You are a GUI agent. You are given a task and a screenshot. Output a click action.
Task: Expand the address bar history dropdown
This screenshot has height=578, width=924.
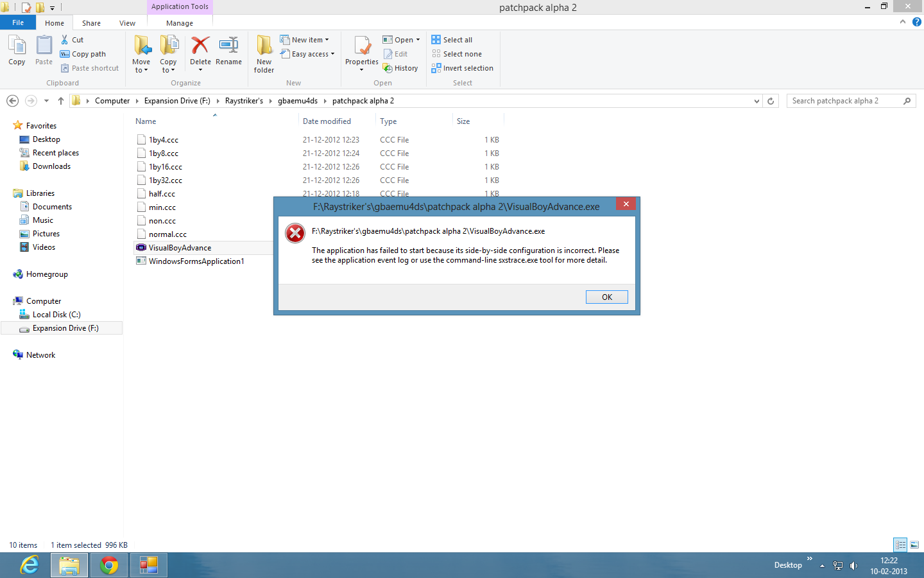tap(757, 101)
